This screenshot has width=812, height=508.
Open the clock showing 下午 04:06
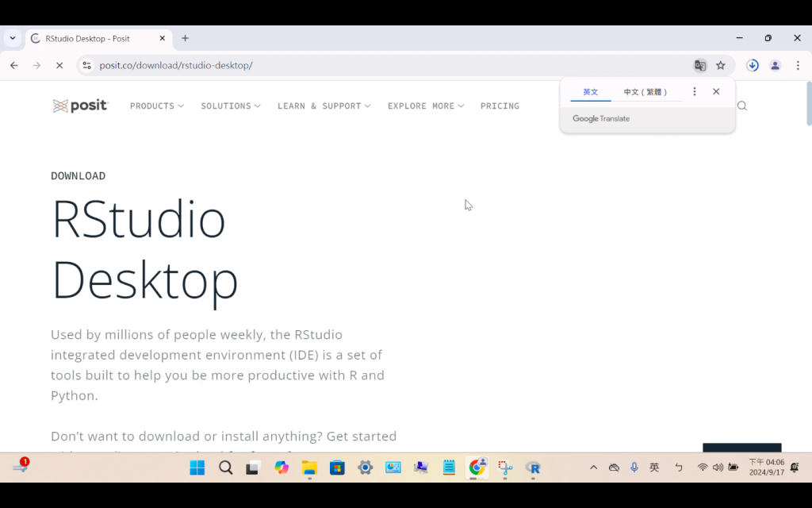pos(767,467)
